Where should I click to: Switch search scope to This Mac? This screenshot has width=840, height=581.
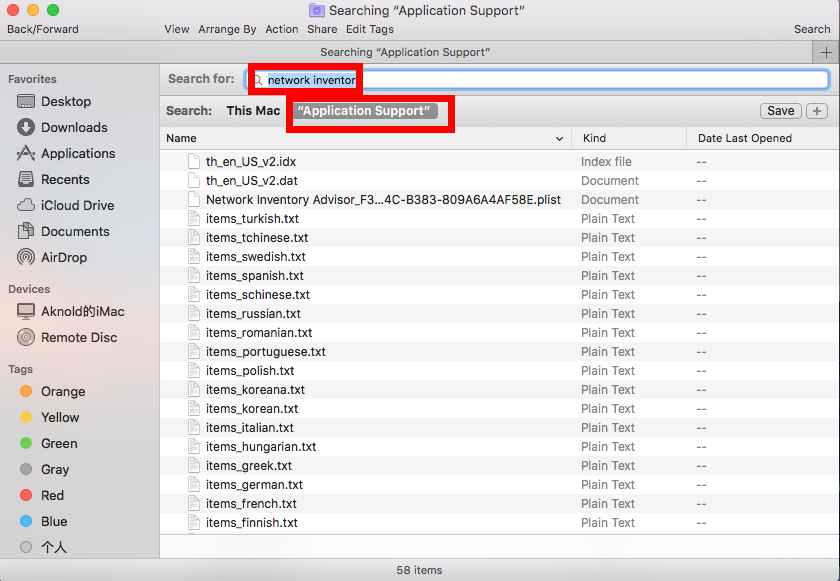(252, 111)
